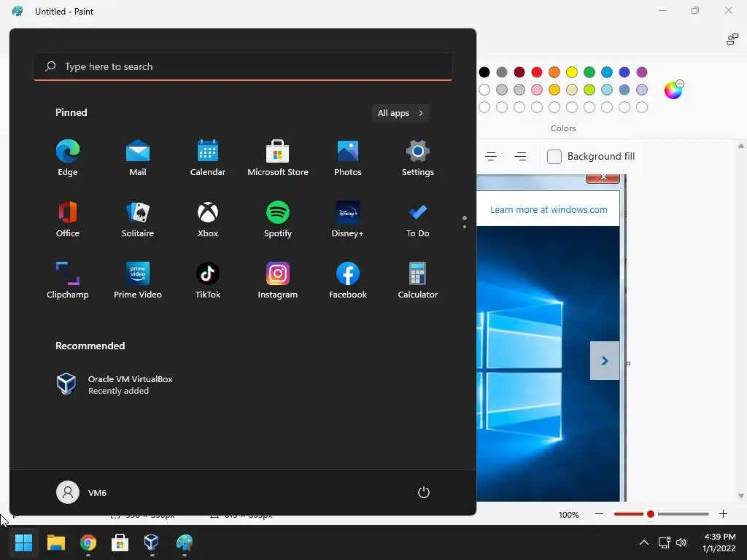Screen dimensions: 747x560
Task: Click the Type here to search box
Action: [243, 66]
